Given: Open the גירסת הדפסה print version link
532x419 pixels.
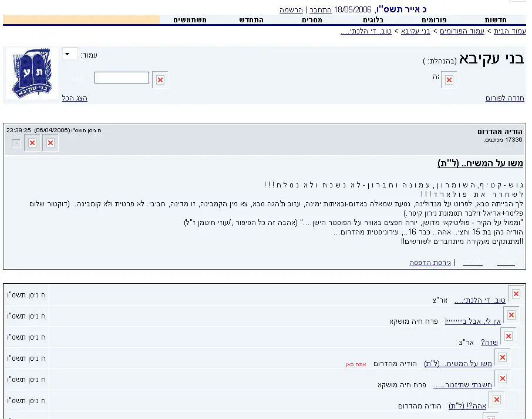Looking at the screenshot, I should (x=430, y=263).
